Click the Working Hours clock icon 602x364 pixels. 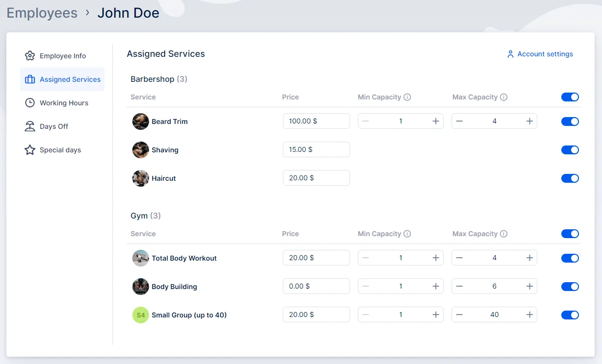(30, 103)
